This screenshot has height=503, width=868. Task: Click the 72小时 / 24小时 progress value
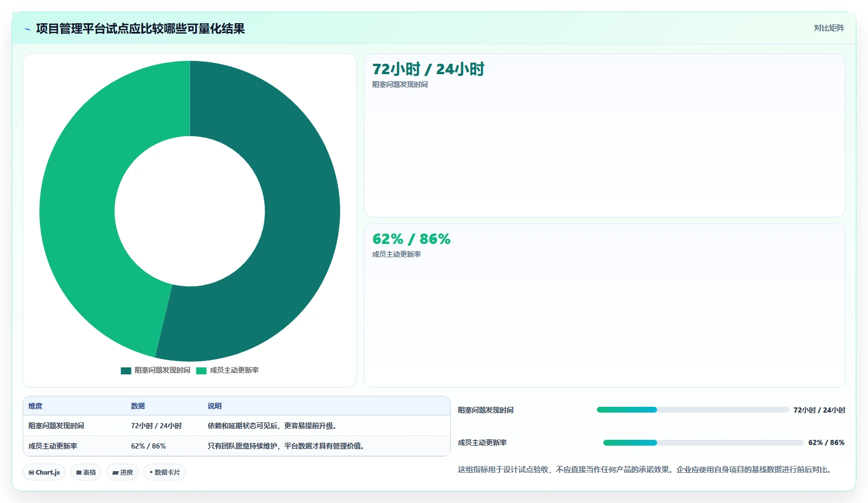tap(819, 410)
